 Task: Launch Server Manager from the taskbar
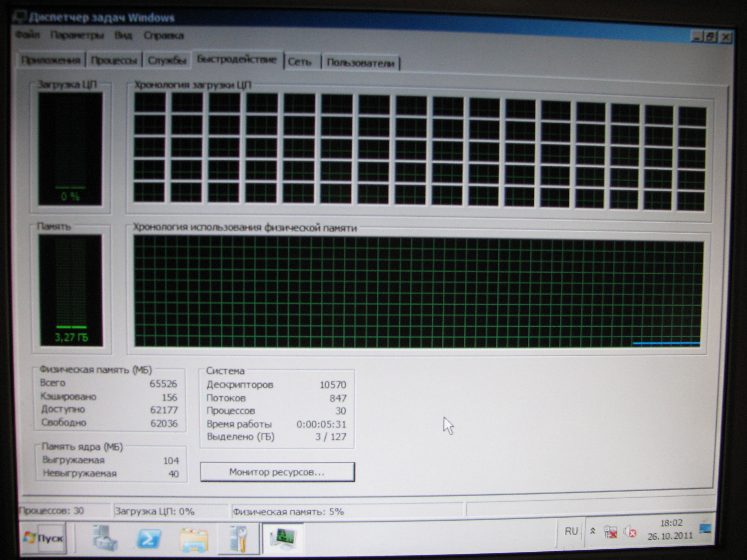pos(105,538)
